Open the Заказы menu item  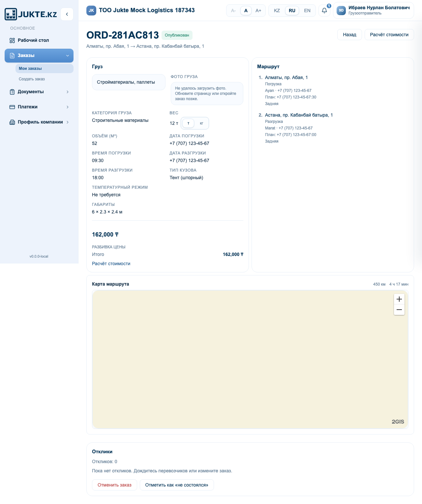tap(39, 55)
